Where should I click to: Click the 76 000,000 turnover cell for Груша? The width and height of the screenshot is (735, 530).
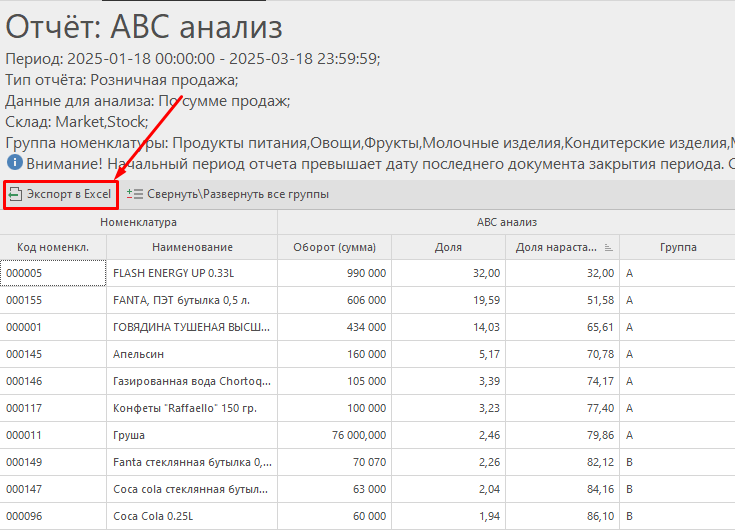(334, 435)
